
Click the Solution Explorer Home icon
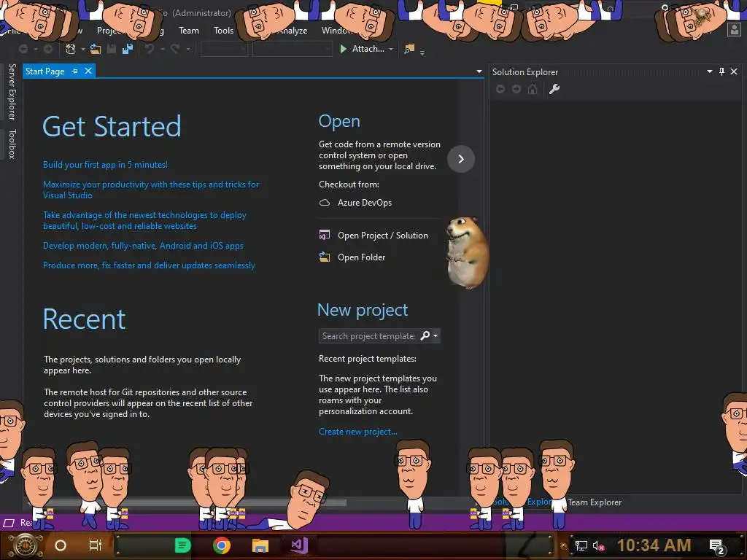[x=533, y=89]
